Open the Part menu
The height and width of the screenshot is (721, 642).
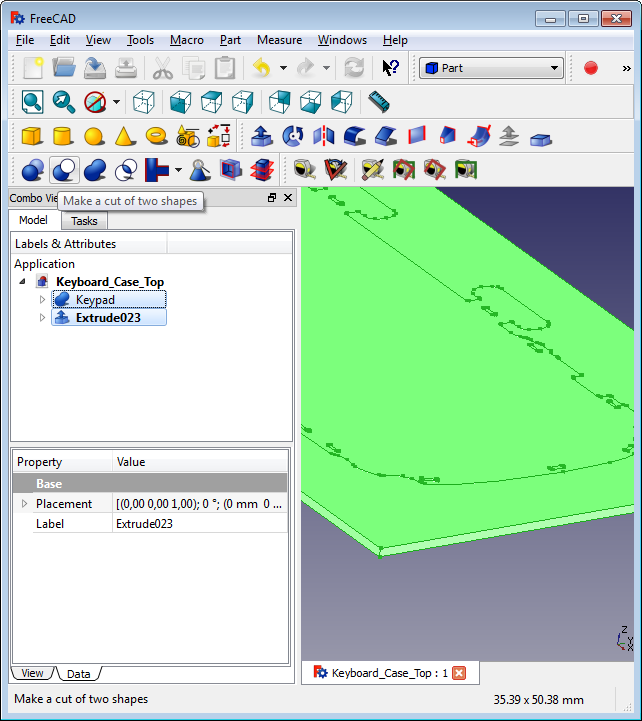coord(230,40)
